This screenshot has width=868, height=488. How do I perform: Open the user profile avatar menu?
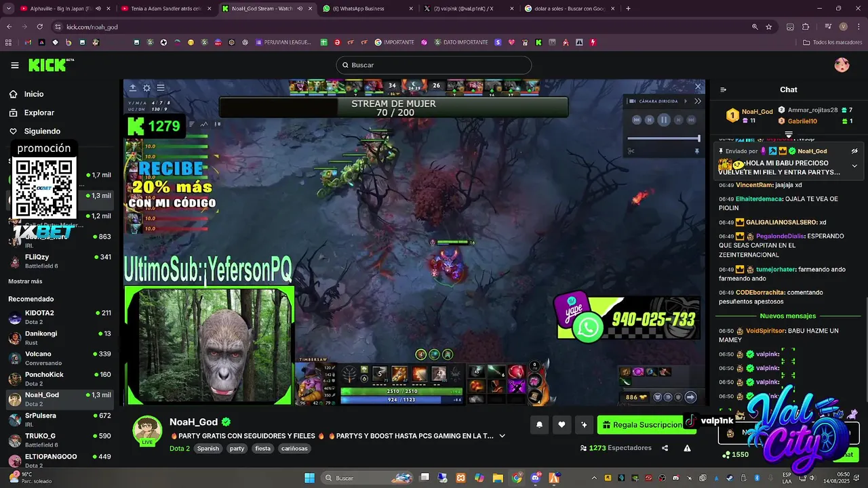(x=842, y=65)
